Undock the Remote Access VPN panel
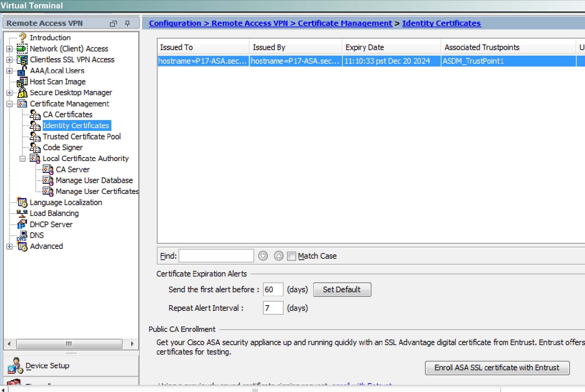The image size is (585, 392). tap(113, 23)
